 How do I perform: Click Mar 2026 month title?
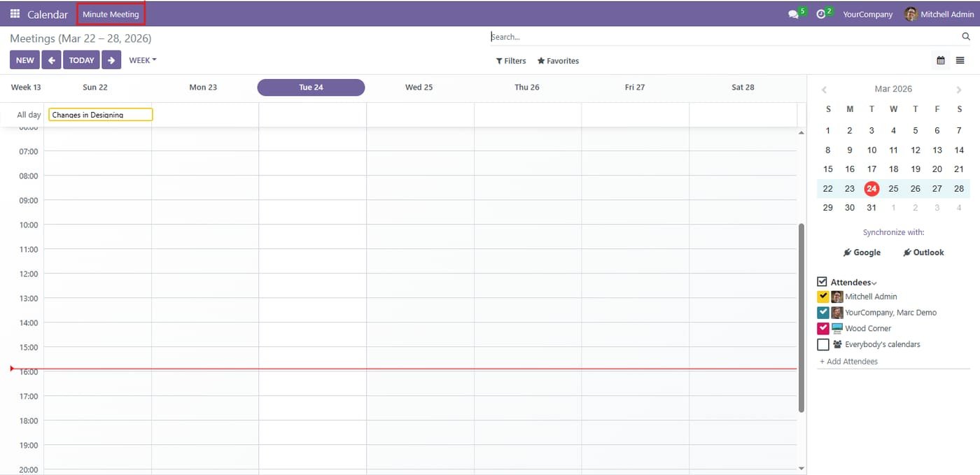[893, 89]
